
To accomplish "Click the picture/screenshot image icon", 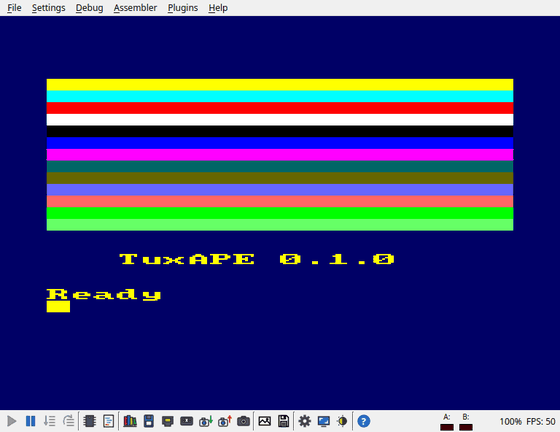I will 265,421.
